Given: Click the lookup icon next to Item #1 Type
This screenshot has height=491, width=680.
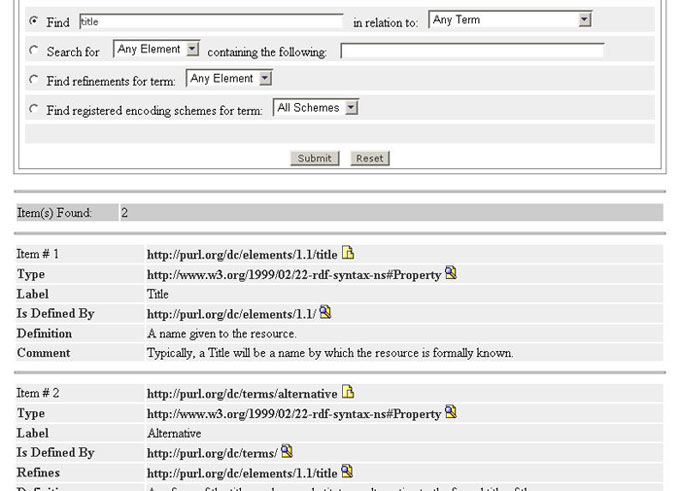Looking at the screenshot, I should pyautogui.click(x=451, y=273).
